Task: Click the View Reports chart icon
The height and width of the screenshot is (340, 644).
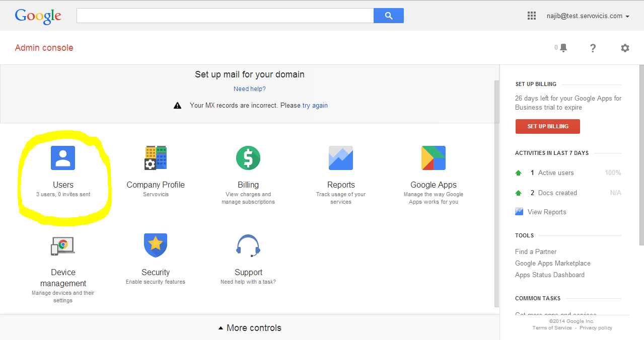Action: click(x=519, y=212)
